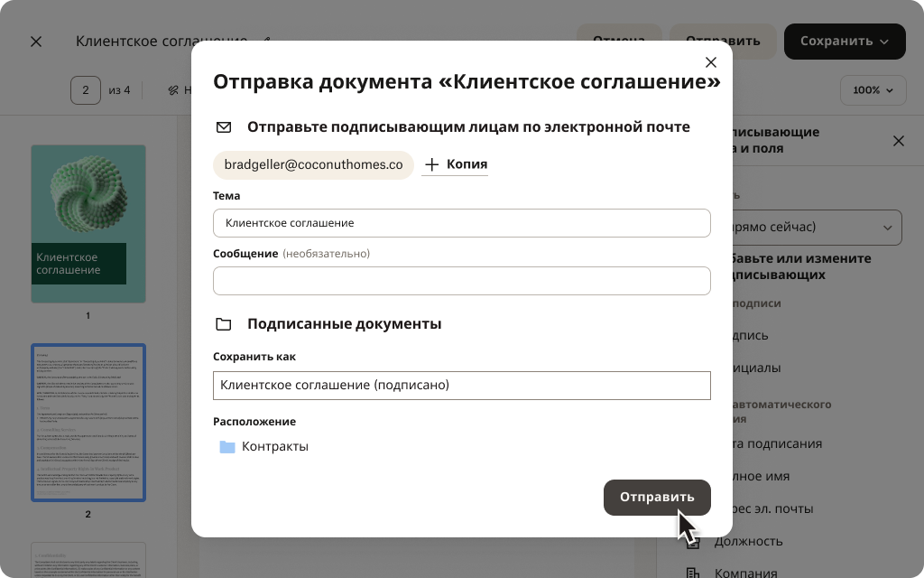Click the envelope icon by email heading
Image resolution: width=924 pixels, height=578 pixels.
point(224,127)
